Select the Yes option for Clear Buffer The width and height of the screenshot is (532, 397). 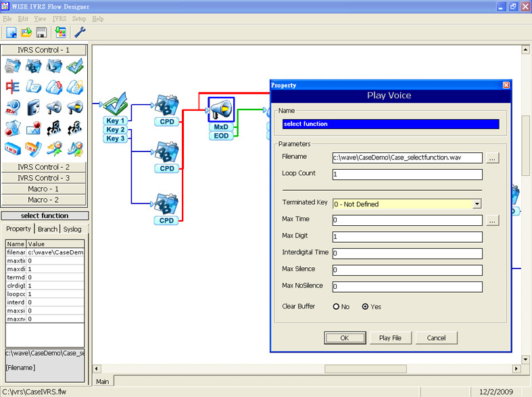365,306
